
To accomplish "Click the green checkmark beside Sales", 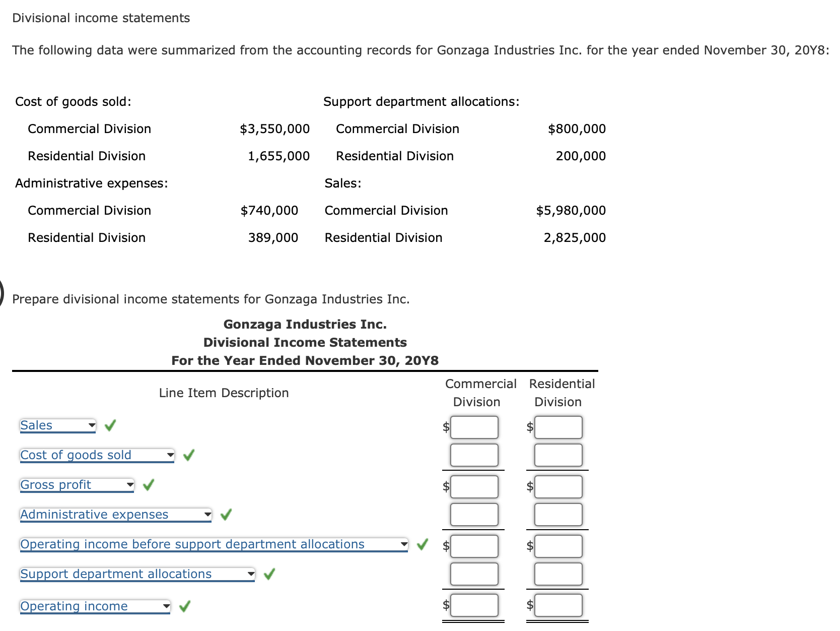I will coord(110,425).
